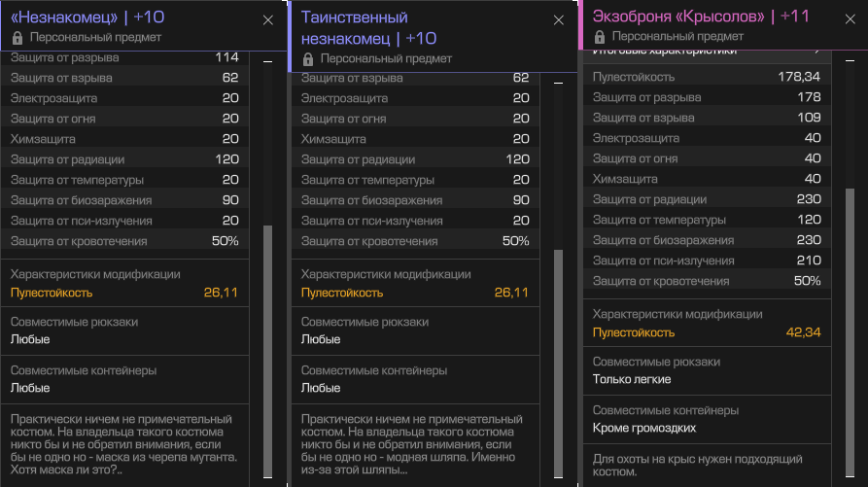
Task: Click the lock icon in the «Незнакомец» panel
Action: (x=17, y=38)
